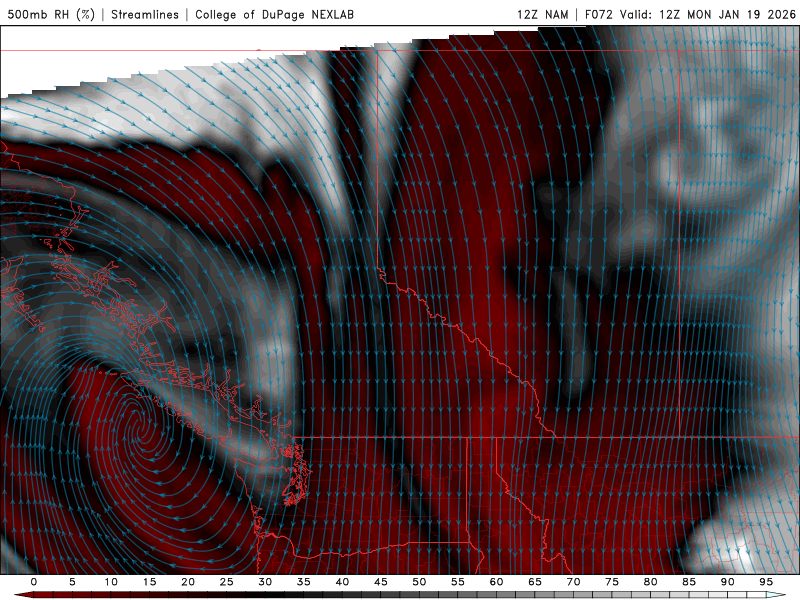Screen dimensions: 800x600
Task: Select the colorbar value "10"
Action: pyautogui.click(x=111, y=582)
